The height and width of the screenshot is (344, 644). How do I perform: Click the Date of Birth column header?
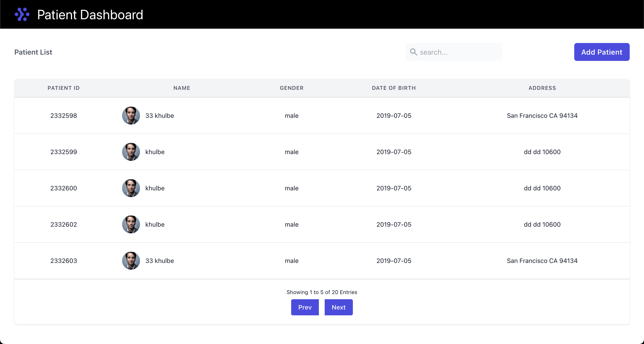[x=394, y=88]
